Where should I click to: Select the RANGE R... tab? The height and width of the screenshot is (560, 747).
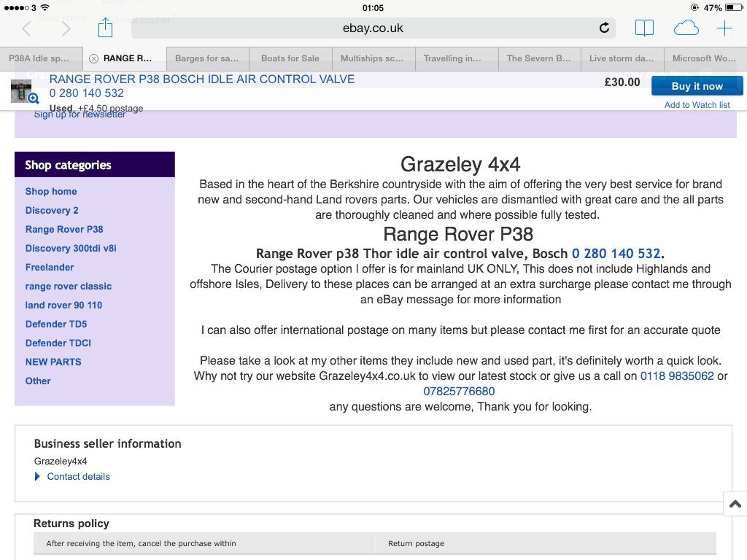125,58
